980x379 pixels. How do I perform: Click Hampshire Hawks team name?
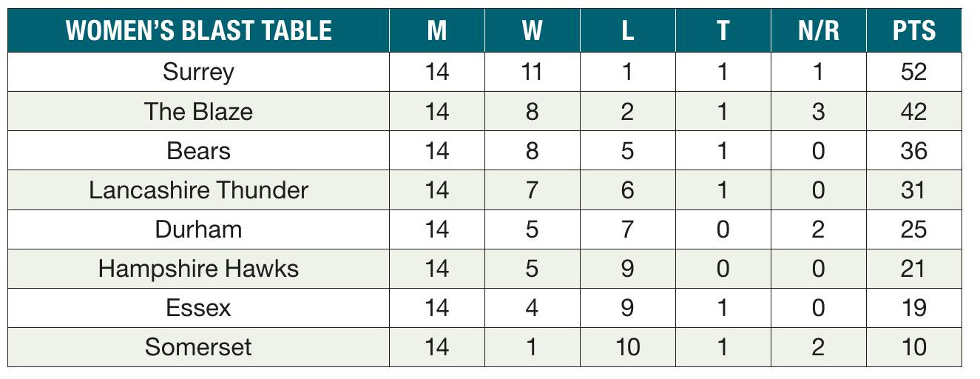[198, 269]
